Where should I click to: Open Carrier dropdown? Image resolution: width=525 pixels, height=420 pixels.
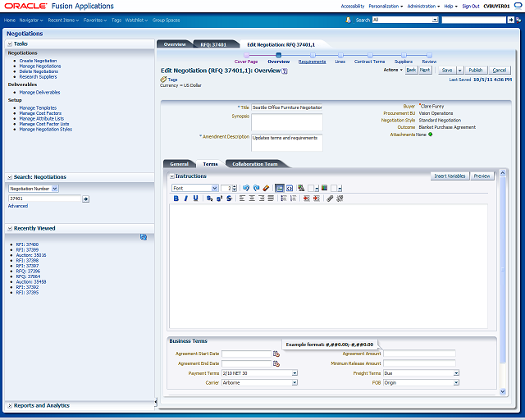click(x=294, y=382)
